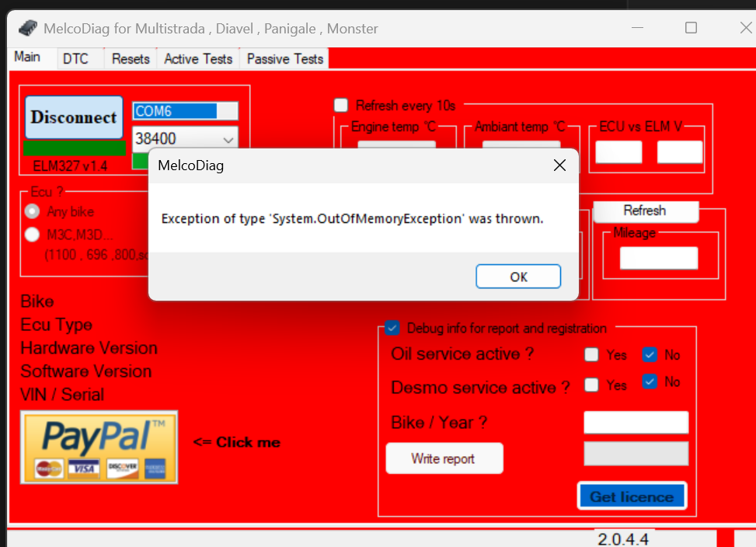Click the PayPal donate image

pos(99,447)
